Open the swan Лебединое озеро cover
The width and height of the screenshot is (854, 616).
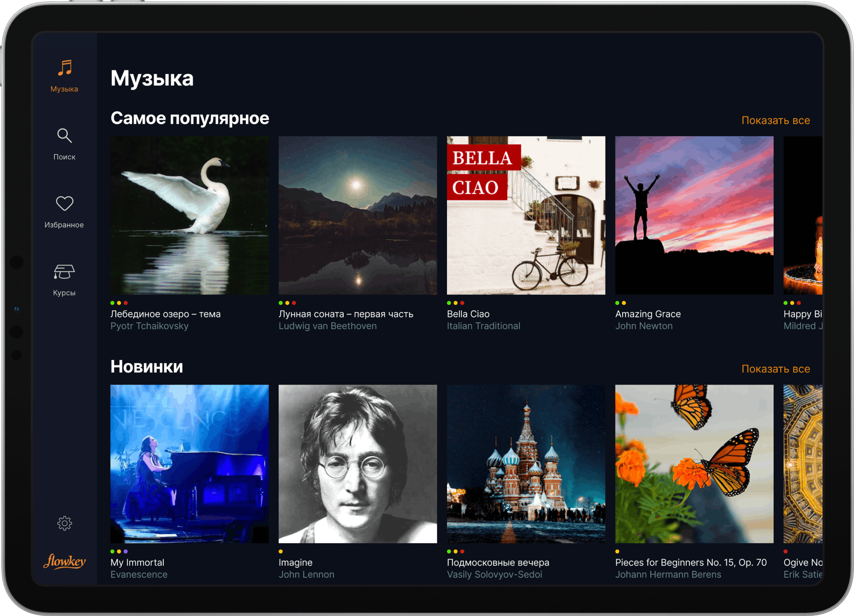(x=190, y=215)
